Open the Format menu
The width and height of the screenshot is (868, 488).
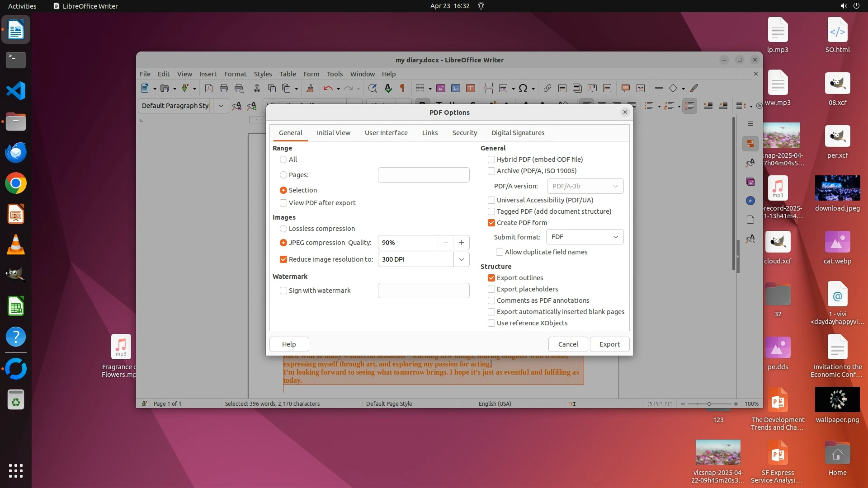pos(235,74)
